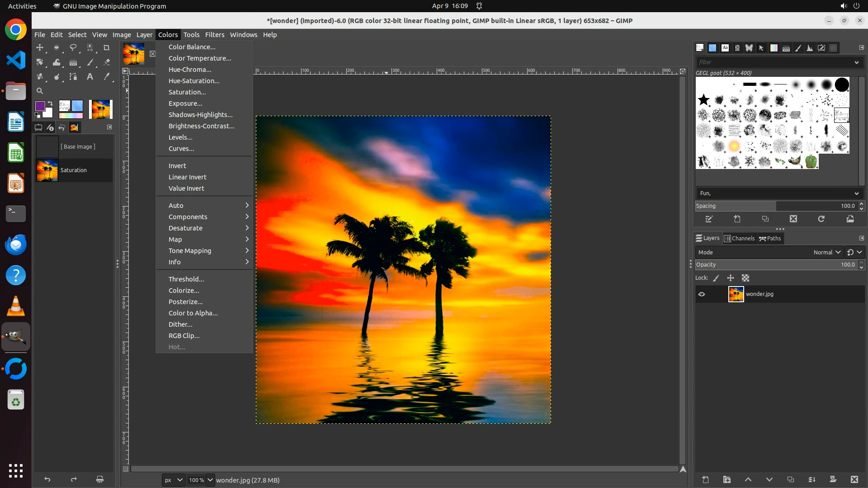Click the refresh brushes icon
The height and width of the screenshot is (488, 868).
[x=821, y=219]
